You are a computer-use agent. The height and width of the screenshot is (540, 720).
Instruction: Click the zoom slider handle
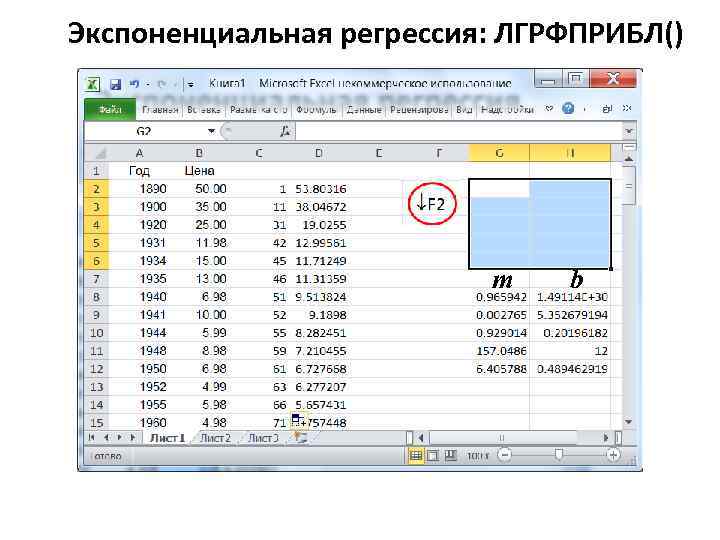pyautogui.click(x=558, y=455)
